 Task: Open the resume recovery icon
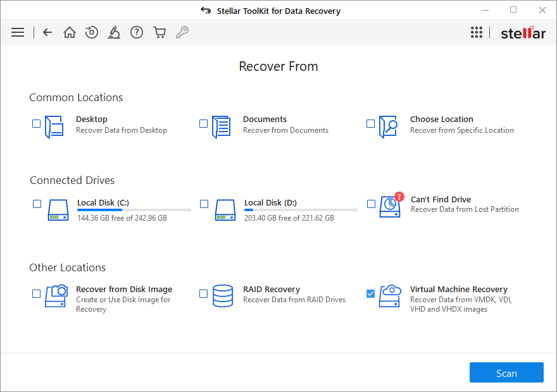click(x=91, y=32)
